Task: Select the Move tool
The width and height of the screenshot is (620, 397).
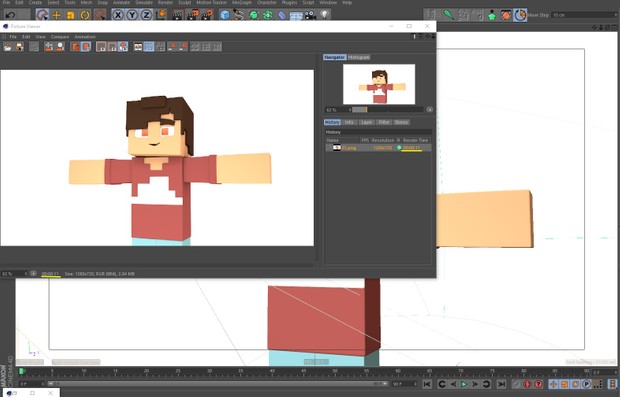Action: pos(57,15)
